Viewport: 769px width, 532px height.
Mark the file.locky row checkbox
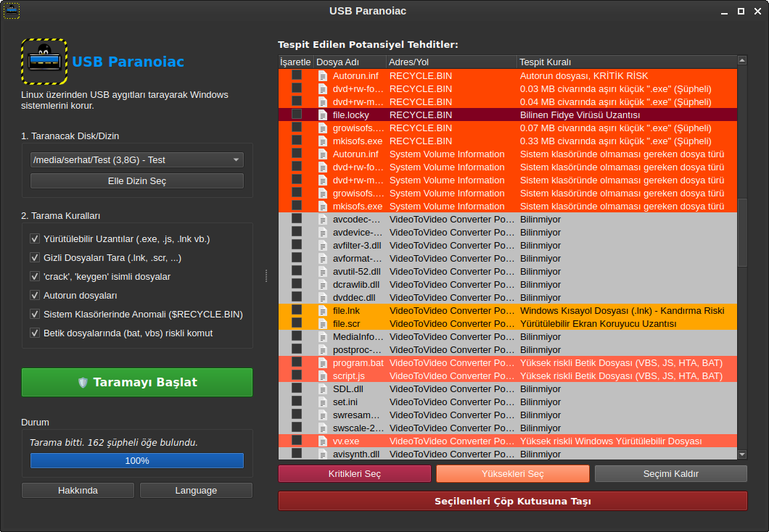(297, 115)
